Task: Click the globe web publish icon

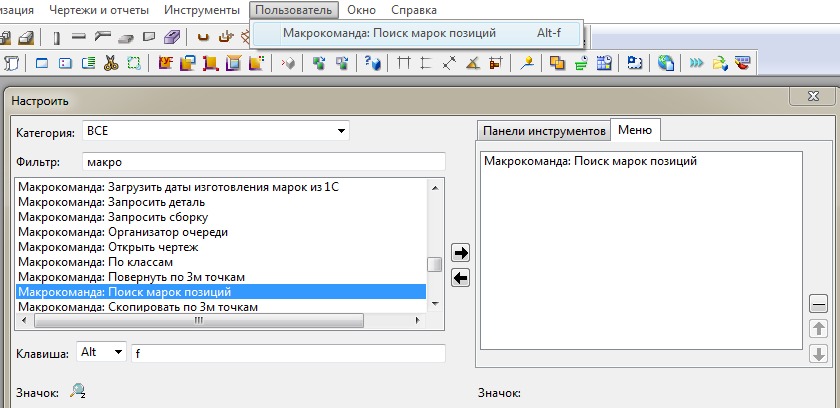Action: point(665,63)
